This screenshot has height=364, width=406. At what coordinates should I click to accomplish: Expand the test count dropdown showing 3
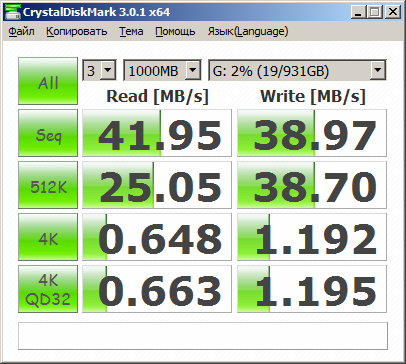pyautogui.click(x=99, y=70)
